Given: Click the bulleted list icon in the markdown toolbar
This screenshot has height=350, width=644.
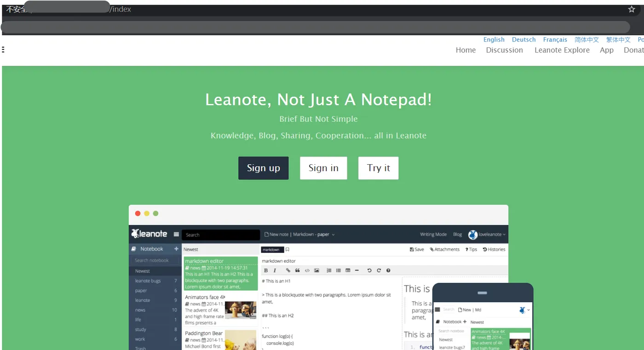Looking at the screenshot, I should tap(339, 270).
